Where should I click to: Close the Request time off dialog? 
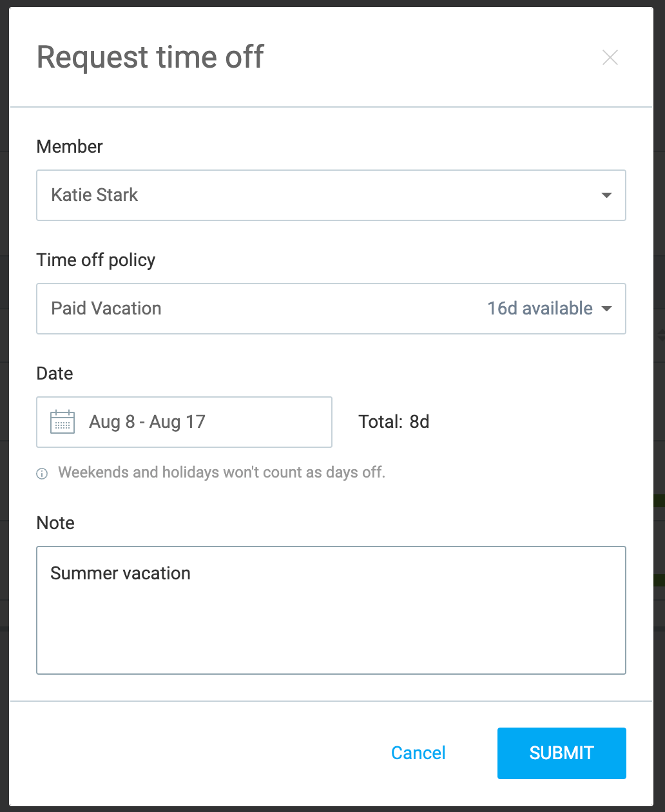click(610, 57)
